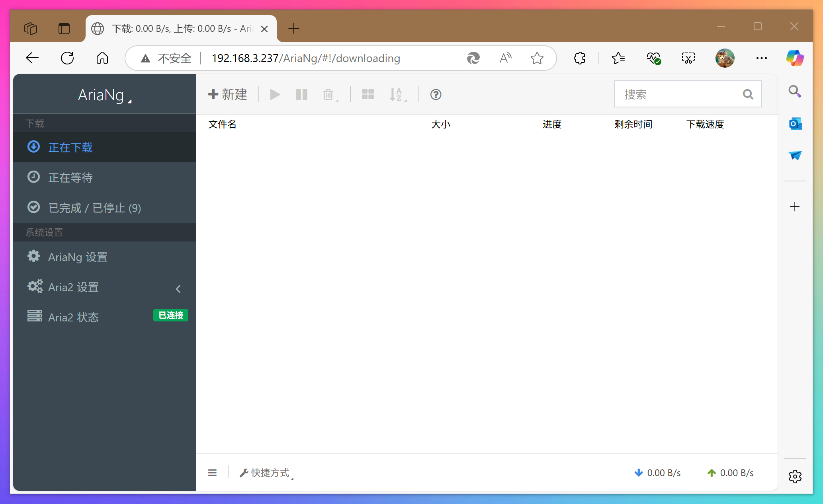Click the resume download (play) icon
Image resolution: width=823 pixels, height=504 pixels.
(x=274, y=94)
